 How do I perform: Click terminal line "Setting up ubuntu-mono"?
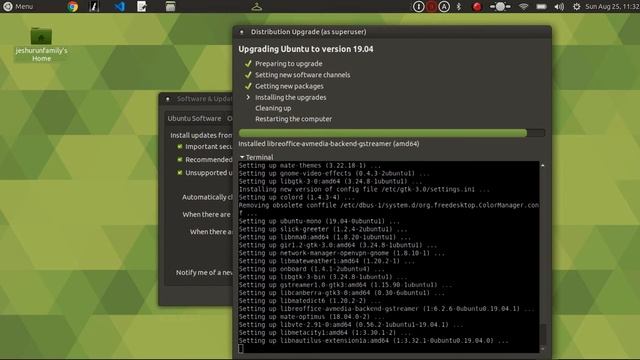(x=319, y=221)
